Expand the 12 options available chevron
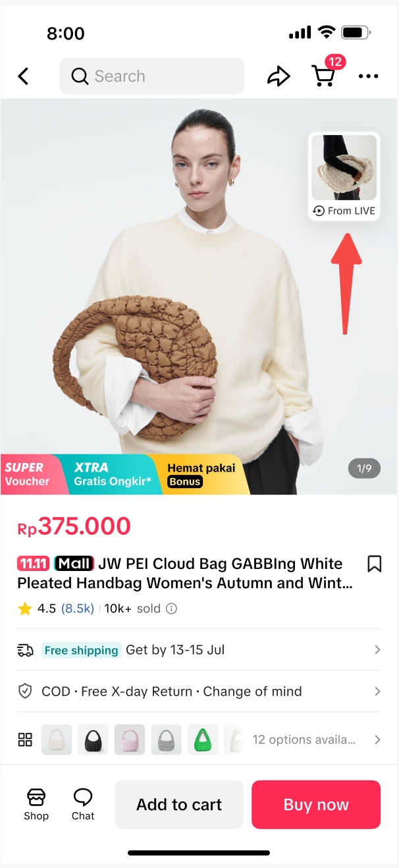 tap(377, 740)
